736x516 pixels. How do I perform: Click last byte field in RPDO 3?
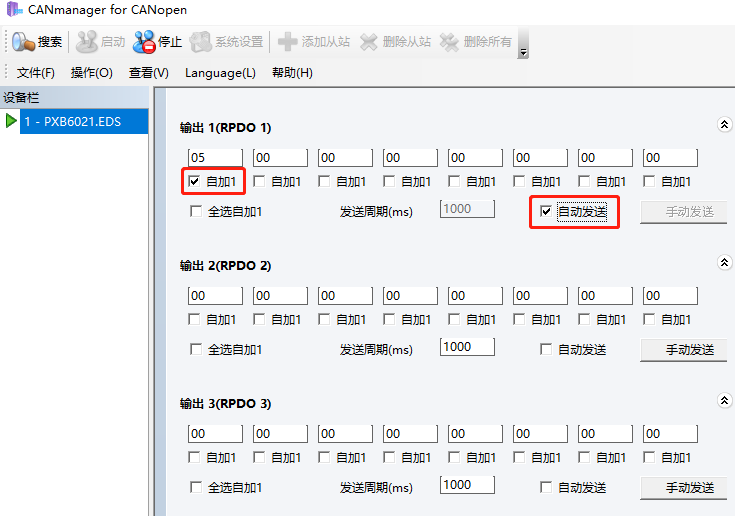[670, 434]
